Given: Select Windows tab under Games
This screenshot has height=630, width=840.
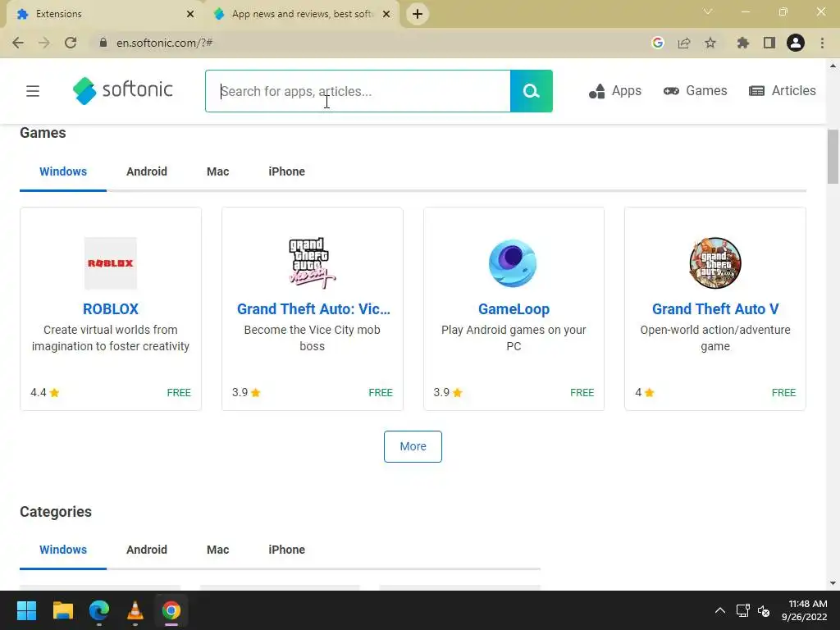Looking at the screenshot, I should coord(63,171).
